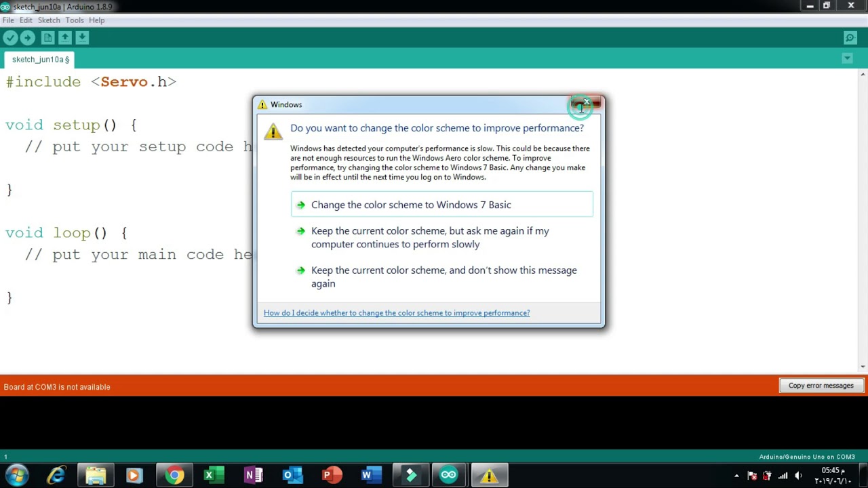Screen dimensions: 868x488
Task: Open Outlook from the taskbar
Action: click(x=292, y=475)
